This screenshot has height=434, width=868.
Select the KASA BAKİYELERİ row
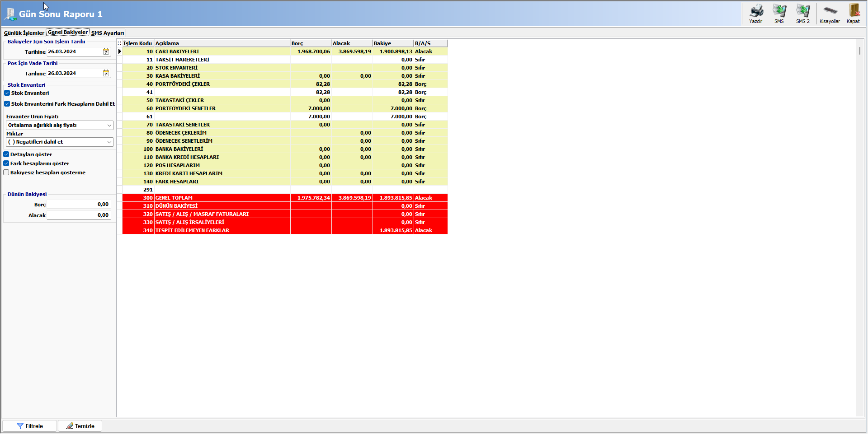(x=285, y=76)
